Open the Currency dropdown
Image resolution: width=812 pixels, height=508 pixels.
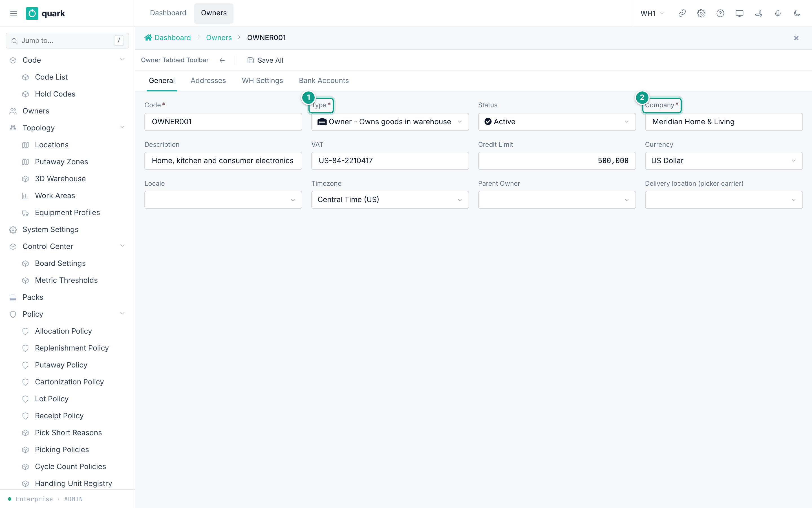(x=724, y=161)
